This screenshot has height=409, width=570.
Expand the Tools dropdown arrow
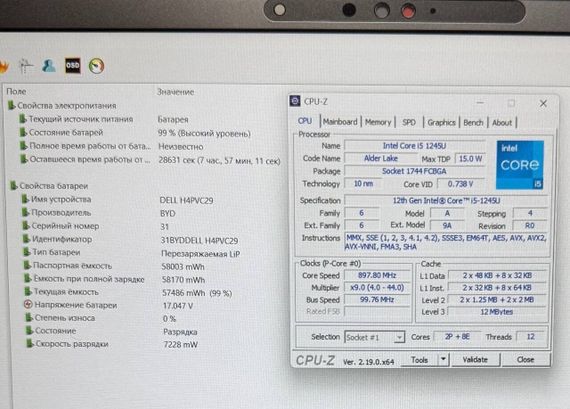[x=443, y=360]
